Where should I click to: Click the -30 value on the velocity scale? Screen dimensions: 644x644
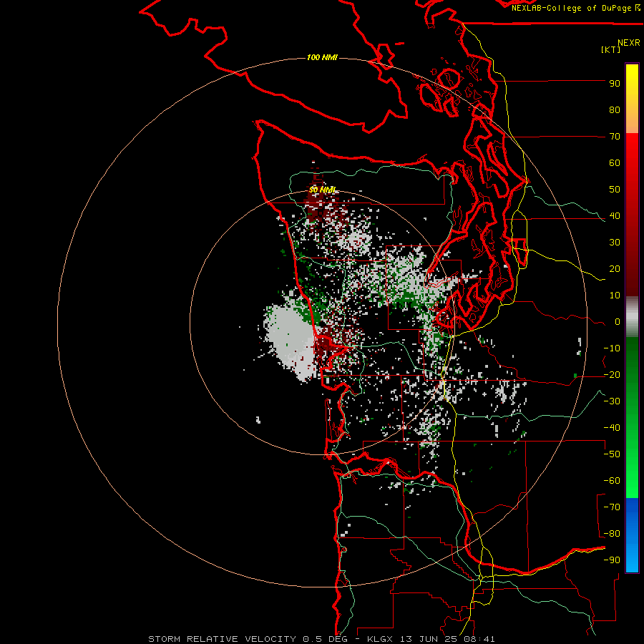612,401
